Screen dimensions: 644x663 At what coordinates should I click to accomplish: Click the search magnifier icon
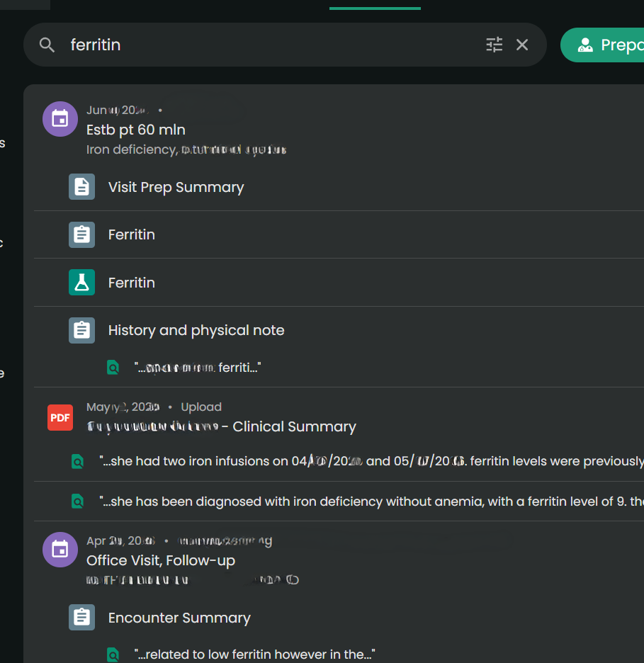click(x=47, y=45)
